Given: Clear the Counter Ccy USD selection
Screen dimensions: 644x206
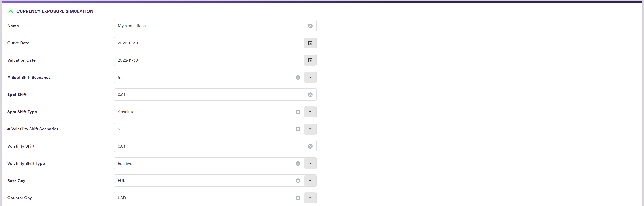Looking at the screenshot, I should [x=298, y=198].
